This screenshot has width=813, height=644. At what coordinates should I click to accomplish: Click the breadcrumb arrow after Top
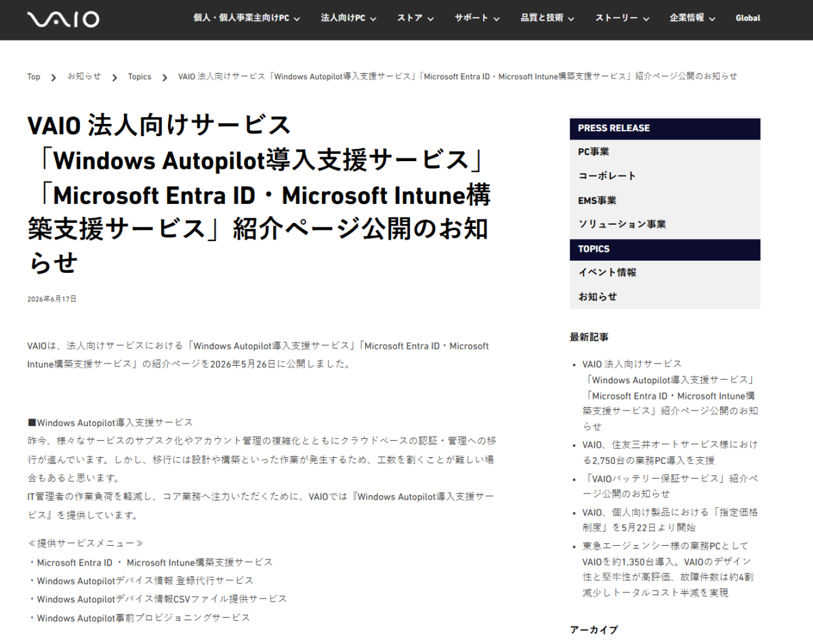(x=54, y=77)
